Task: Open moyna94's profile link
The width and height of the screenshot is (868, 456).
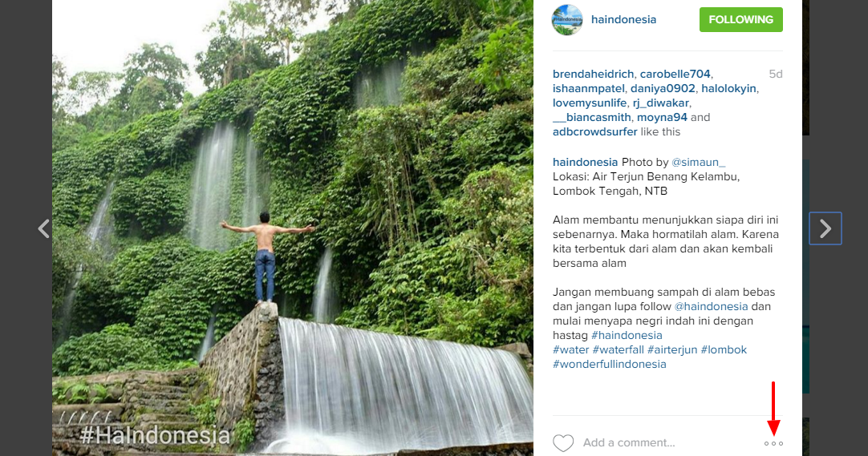Action: pos(662,118)
